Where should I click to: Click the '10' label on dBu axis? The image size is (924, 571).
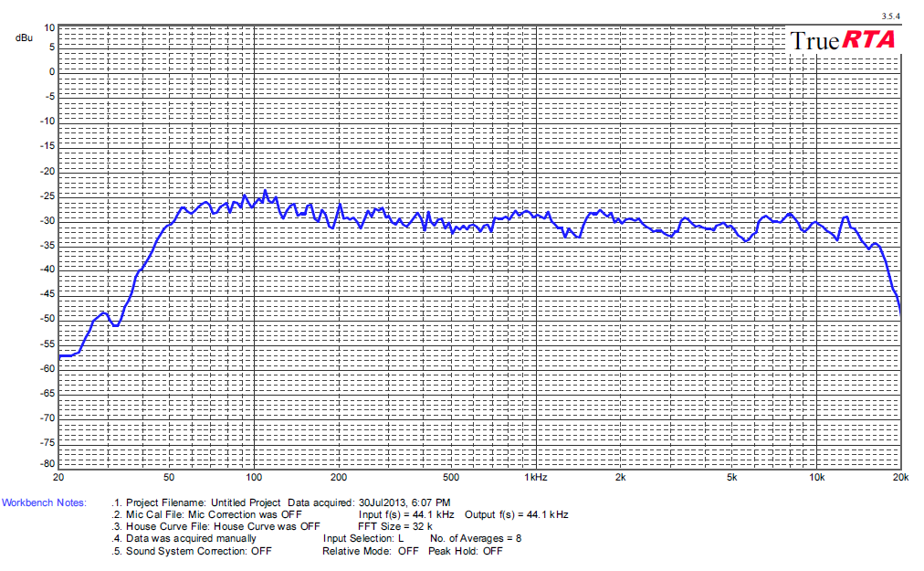(x=49, y=27)
